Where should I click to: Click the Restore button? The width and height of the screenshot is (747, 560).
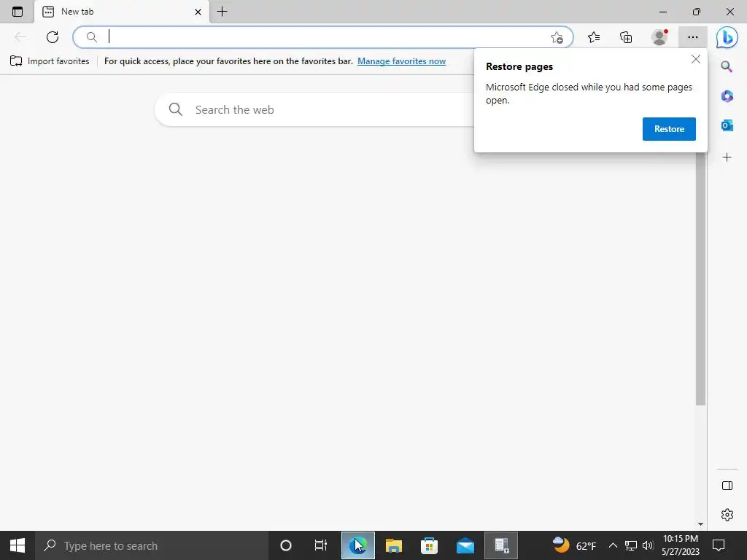669,129
